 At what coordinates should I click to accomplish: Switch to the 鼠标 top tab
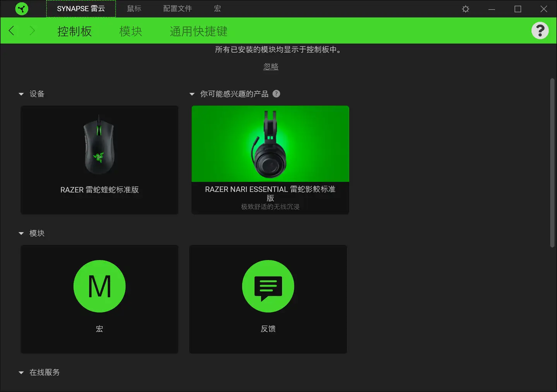134,9
